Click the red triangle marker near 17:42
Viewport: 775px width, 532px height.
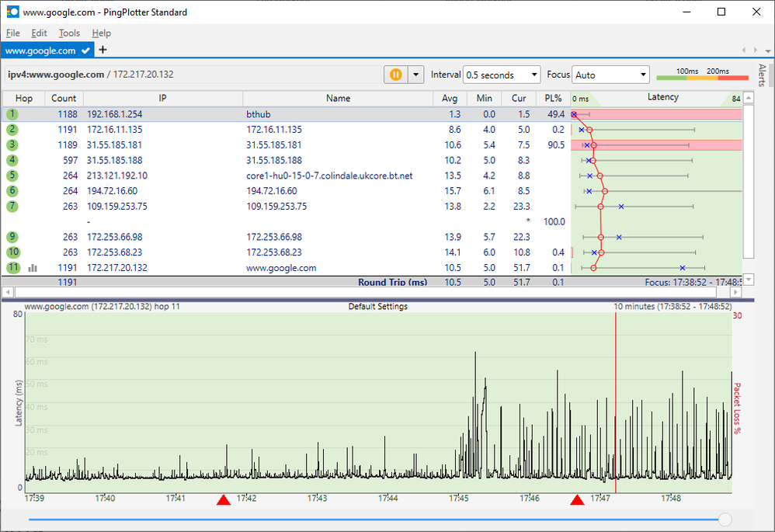pyautogui.click(x=224, y=499)
